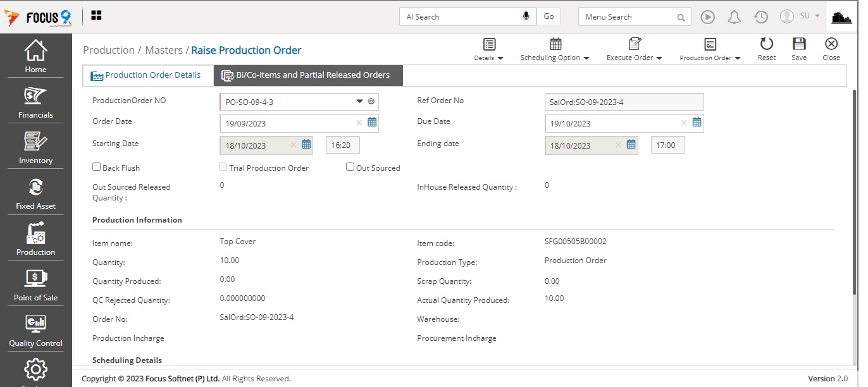The width and height of the screenshot is (868, 387).
Task: Click the item name value Top Cover
Action: (x=238, y=242)
